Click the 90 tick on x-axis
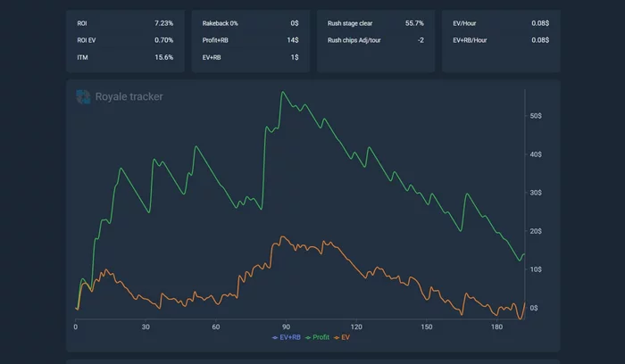 [286, 327]
